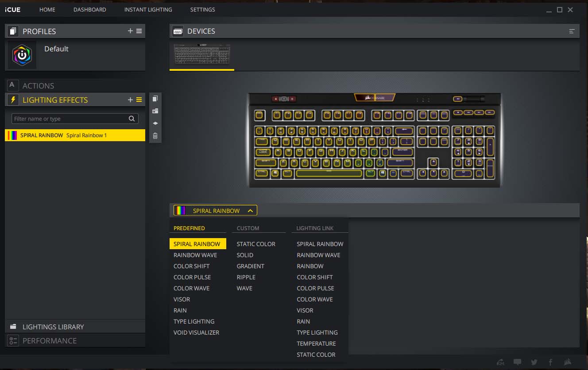This screenshot has width=588, height=370.
Task: Click the Corsair sails logo icon at the bottom
Action: (x=568, y=362)
